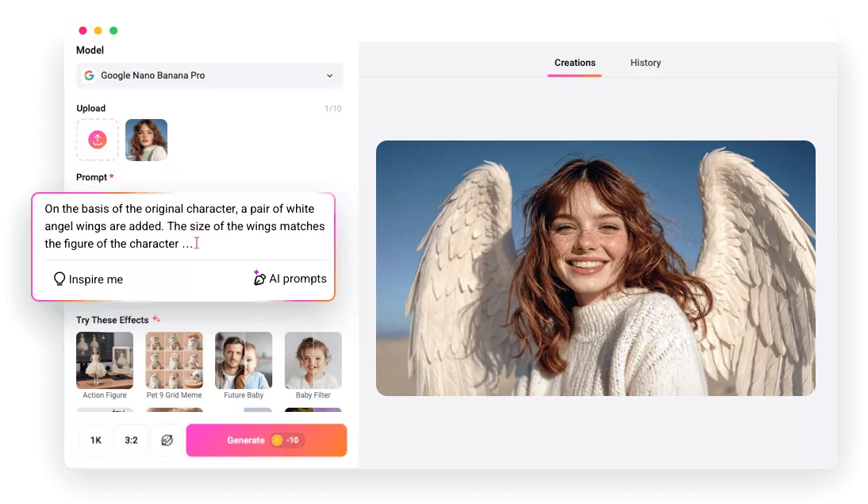The width and height of the screenshot is (868, 504).
Task: Click the Inspire me lightbulb icon
Action: [x=59, y=279]
